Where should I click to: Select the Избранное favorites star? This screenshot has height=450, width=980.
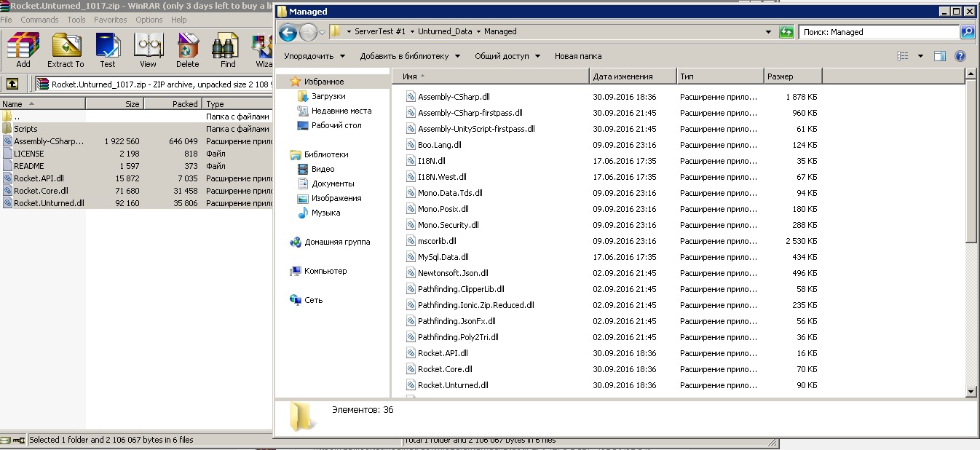point(296,82)
